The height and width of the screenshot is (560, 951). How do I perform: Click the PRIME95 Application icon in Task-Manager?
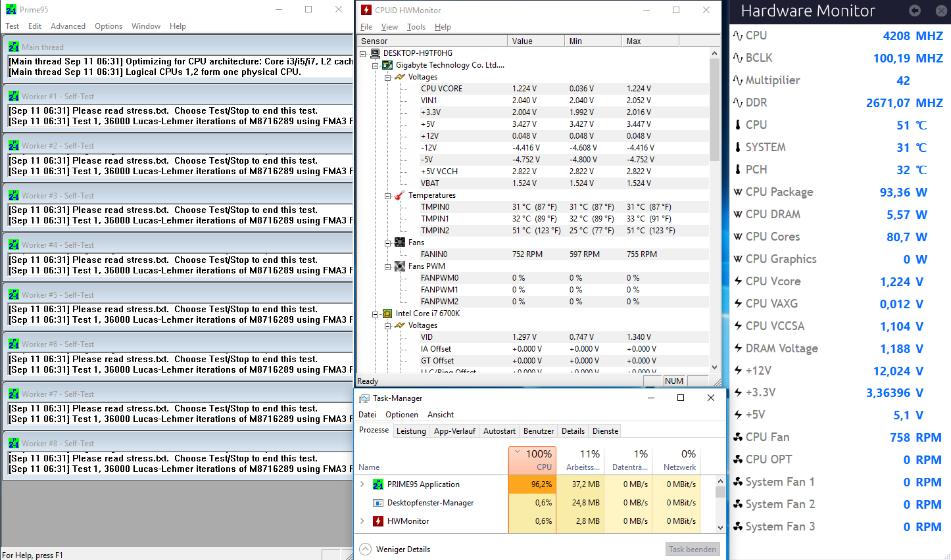(378, 484)
